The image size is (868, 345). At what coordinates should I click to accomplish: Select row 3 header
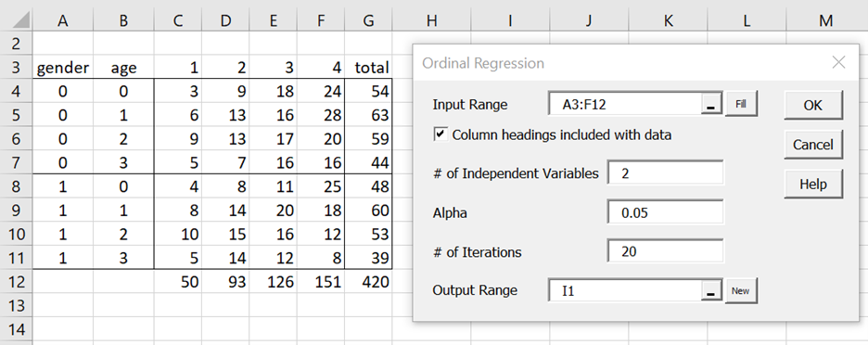point(16,67)
